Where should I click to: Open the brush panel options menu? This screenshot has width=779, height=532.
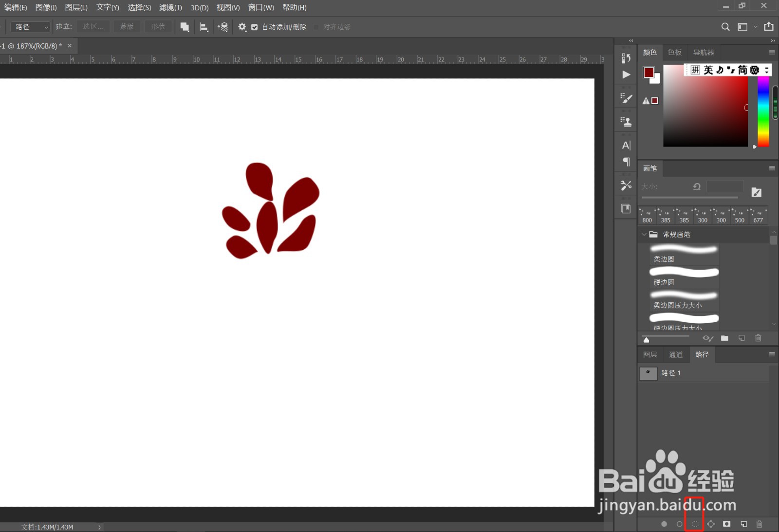click(772, 168)
